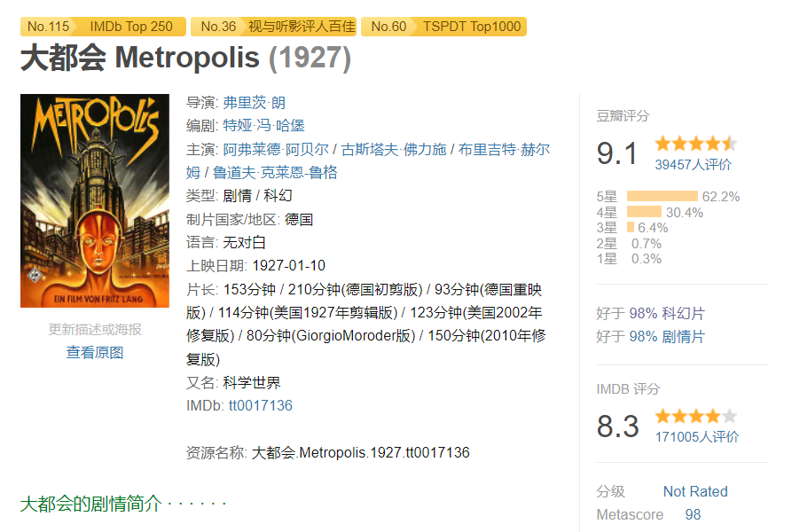792x532 pixels.
Task: Click the 豆瓣评分 section label
Action: point(623,115)
